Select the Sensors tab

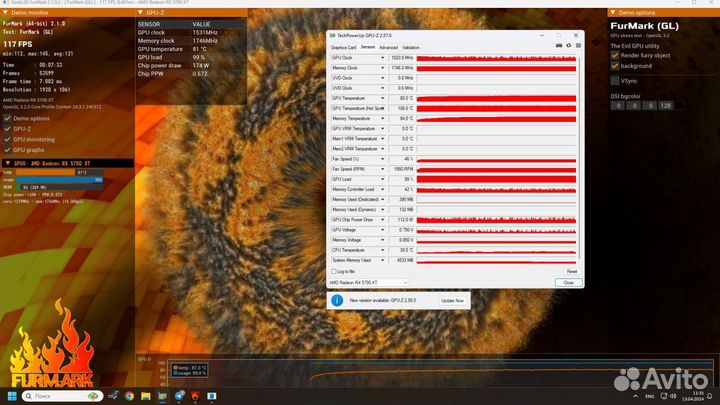pos(368,47)
